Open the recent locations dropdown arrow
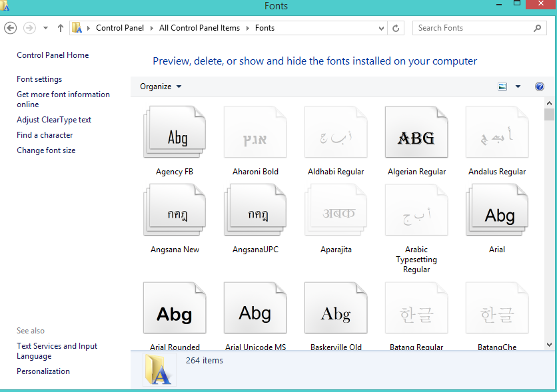The height and width of the screenshot is (392, 557). (45, 28)
